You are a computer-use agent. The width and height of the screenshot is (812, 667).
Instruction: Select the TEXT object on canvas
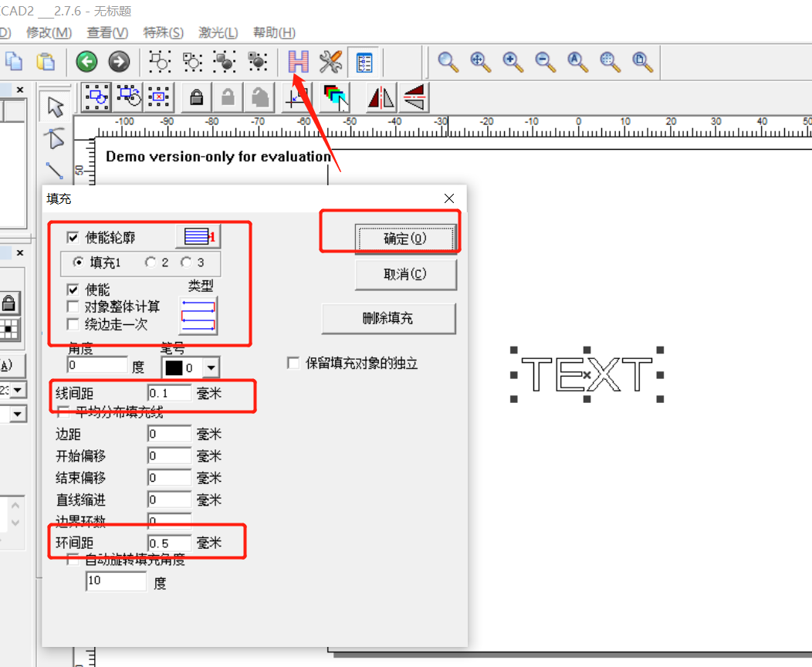tap(587, 374)
